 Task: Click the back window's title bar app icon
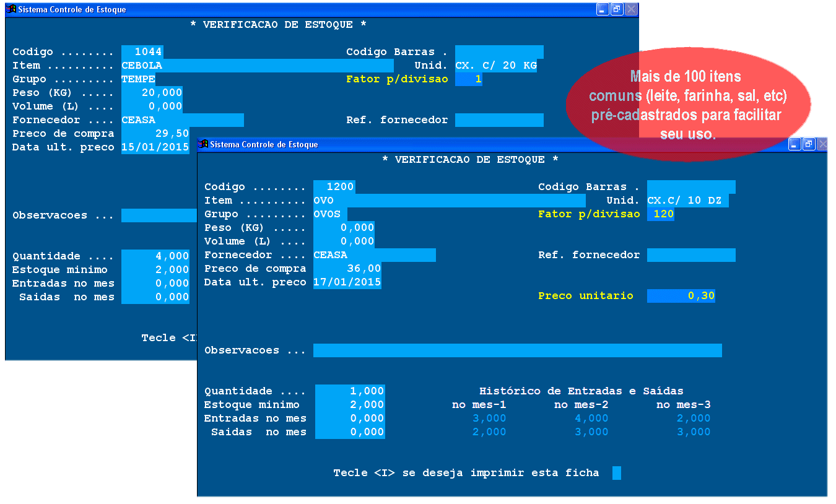tap(11, 9)
